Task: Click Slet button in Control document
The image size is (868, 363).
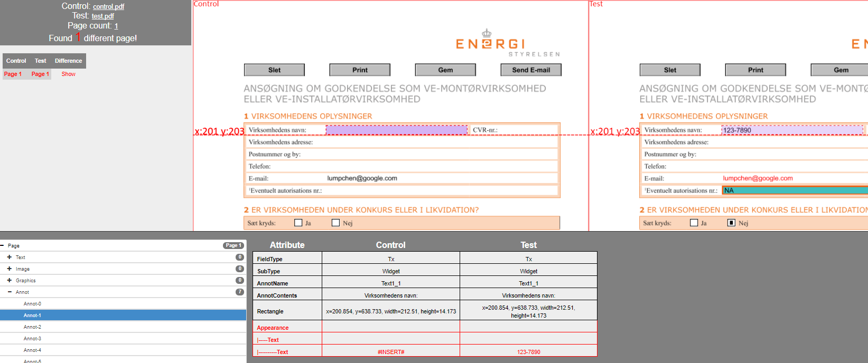Action: click(275, 70)
